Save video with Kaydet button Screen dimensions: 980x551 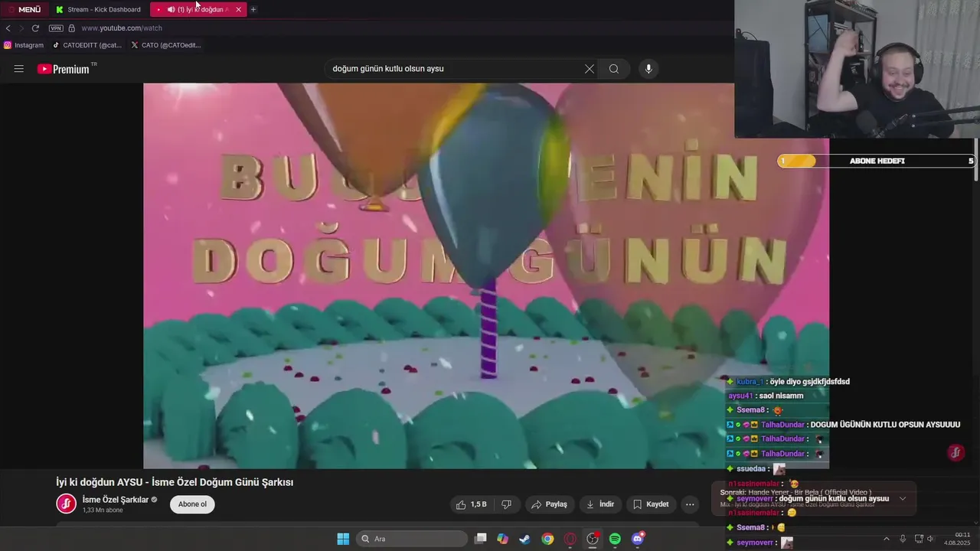pyautogui.click(x=652, y=504)
